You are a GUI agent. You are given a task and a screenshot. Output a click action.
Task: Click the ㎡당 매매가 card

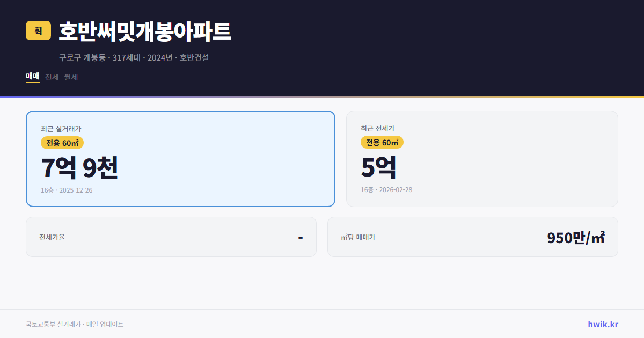point(472,237)
